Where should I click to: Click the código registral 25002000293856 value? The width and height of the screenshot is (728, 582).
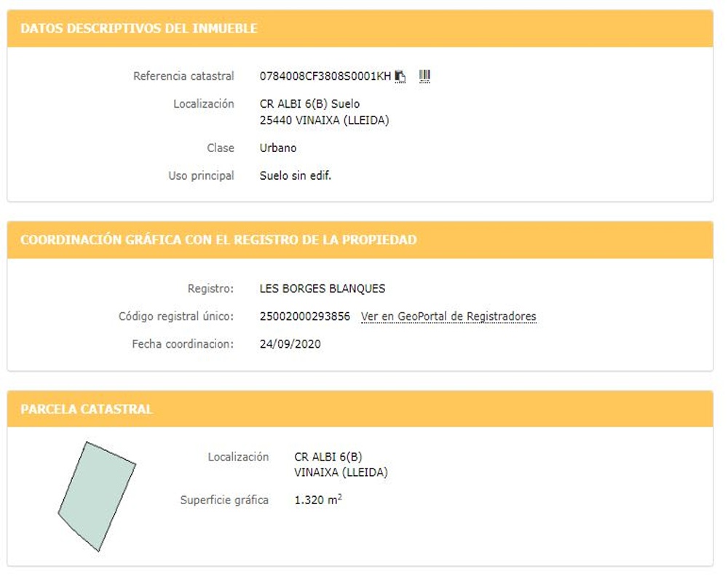(305, 316)
